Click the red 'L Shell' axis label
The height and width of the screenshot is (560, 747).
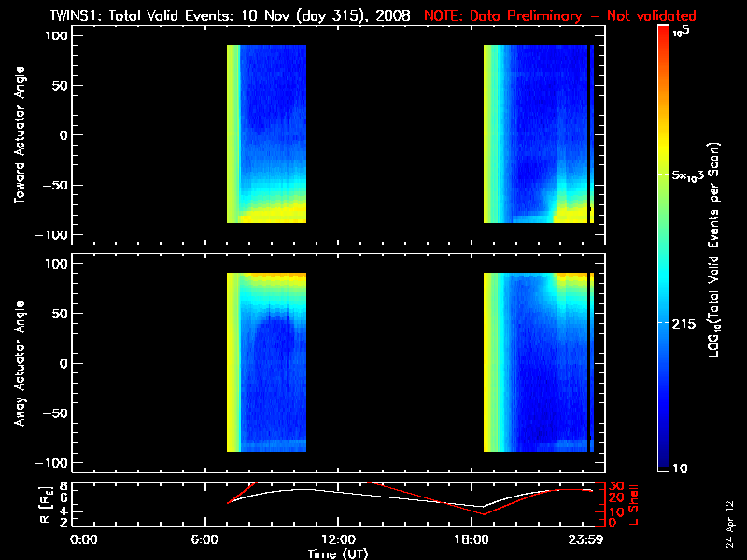pyautogui.click(x=633, y=505)
